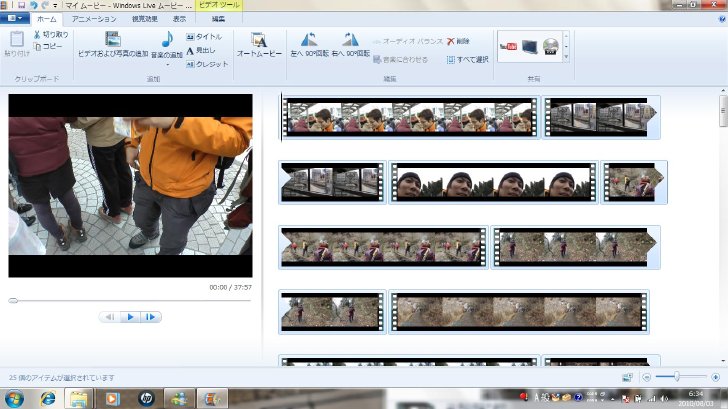The image size is (728, 409).
Task: Click the storyboard scrollbar down arrow
Action: pos(723,361)
